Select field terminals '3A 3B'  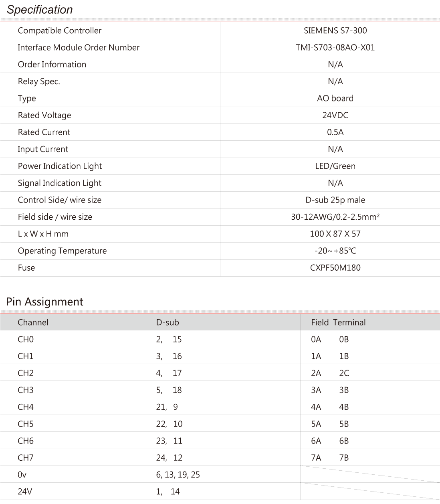(330, 390)
